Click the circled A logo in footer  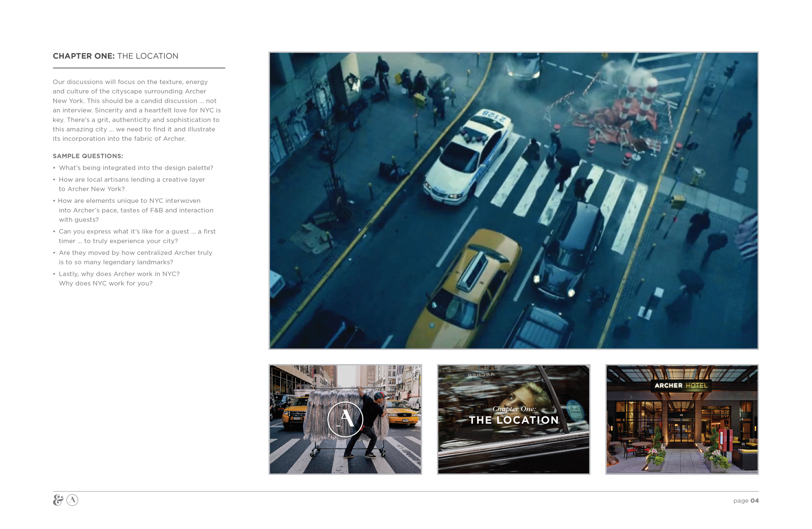pos(72,500)
